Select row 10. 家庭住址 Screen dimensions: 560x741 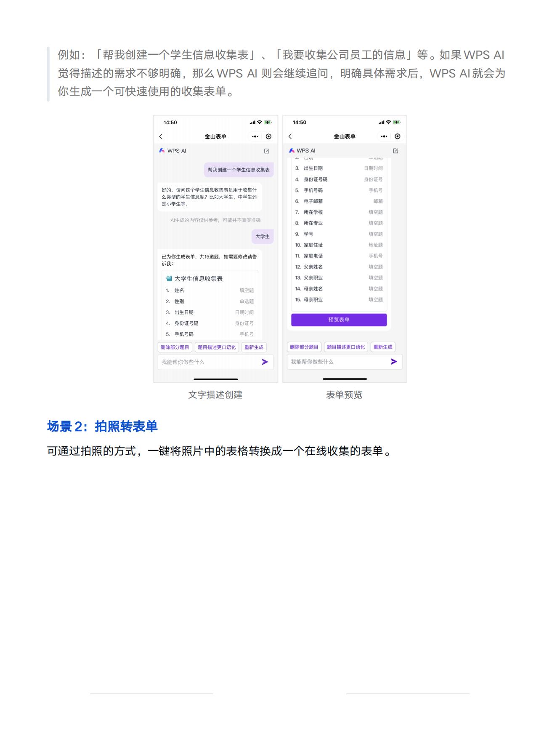(x=339, y=245)
